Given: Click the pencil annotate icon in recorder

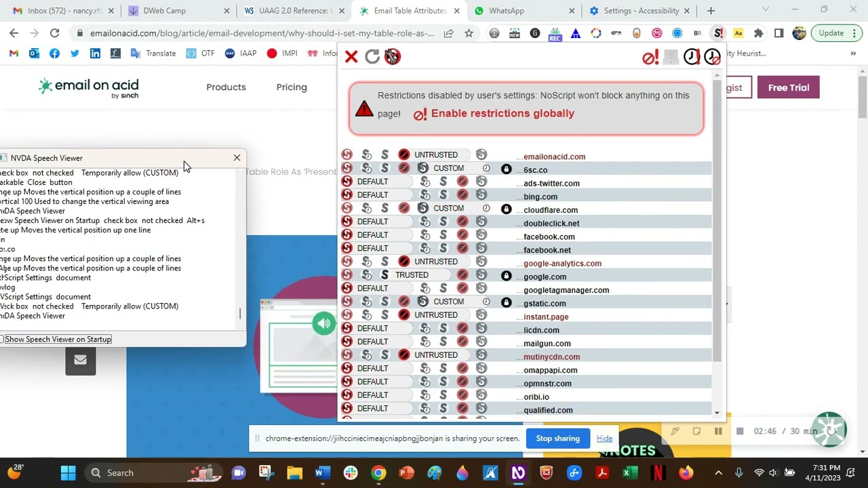Looking at the screenshot, I should point(675,431).
